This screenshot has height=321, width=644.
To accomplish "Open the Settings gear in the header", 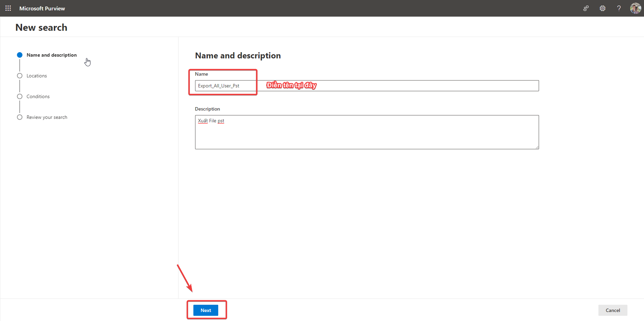I will (x=603, y=8).
